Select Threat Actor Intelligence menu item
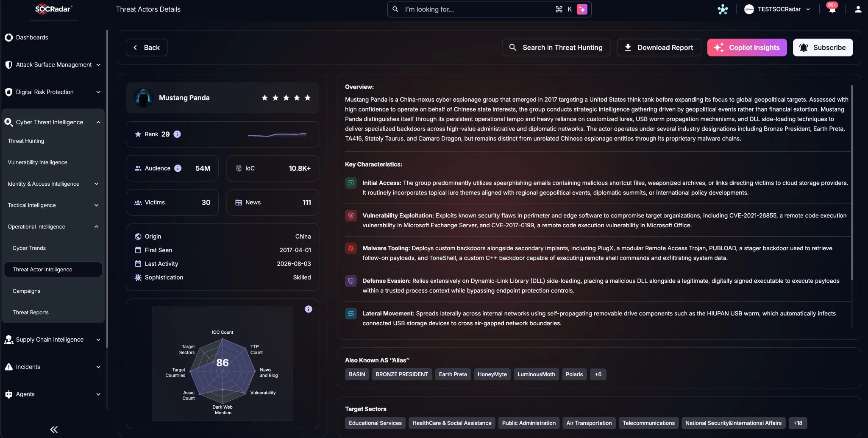 pos(53,270)
